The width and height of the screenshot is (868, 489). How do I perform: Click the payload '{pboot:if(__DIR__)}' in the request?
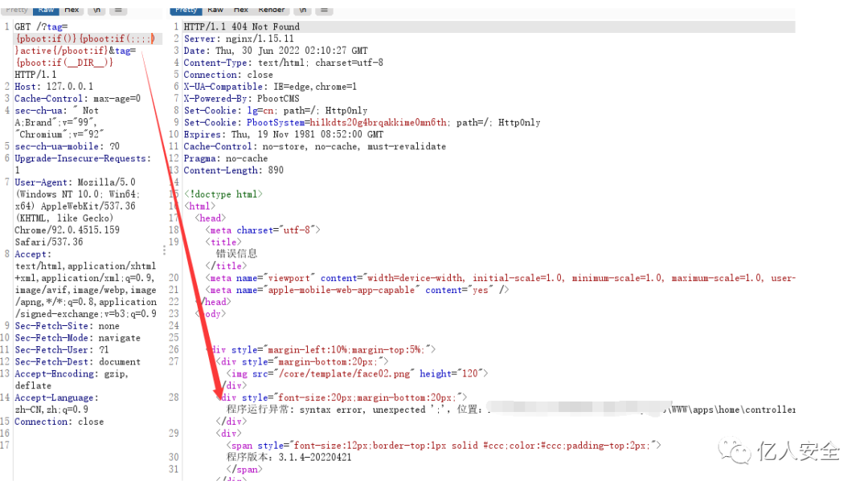64,63
